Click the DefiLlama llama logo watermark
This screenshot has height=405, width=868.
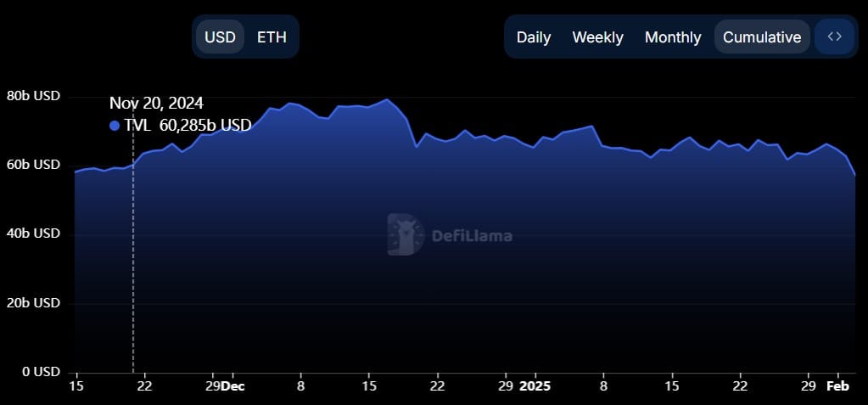[x=406, y=234]
